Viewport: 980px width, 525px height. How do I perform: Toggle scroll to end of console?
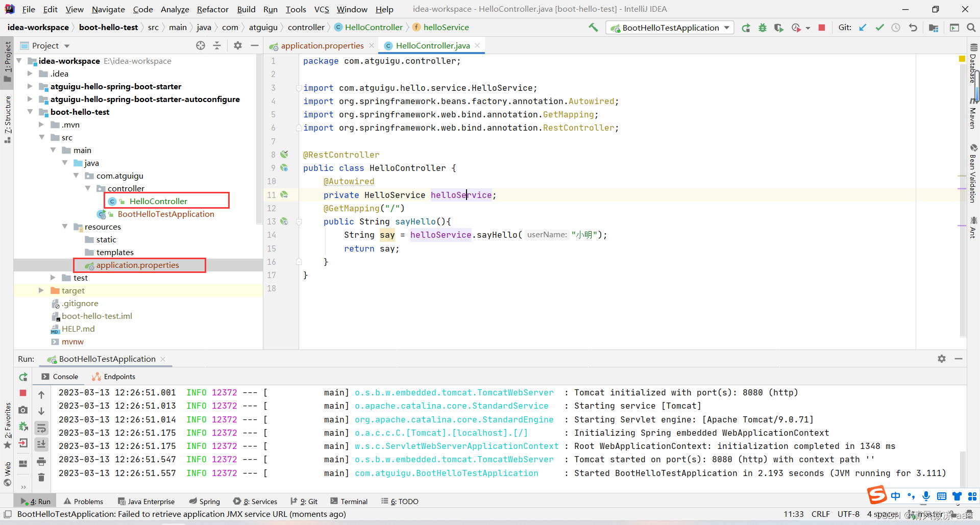(x=41, y=444)
